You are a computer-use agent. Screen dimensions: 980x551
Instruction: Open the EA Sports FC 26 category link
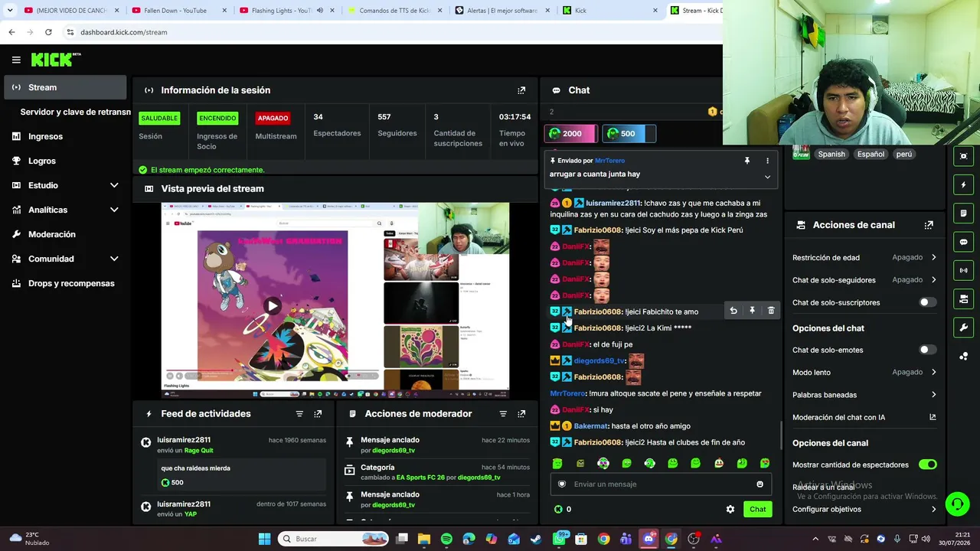point(420,478)
